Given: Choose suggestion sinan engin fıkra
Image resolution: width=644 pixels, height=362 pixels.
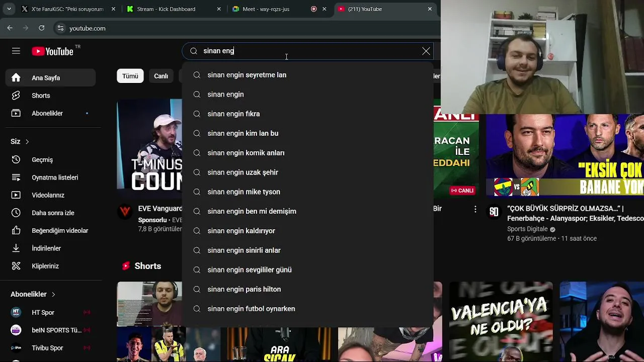Looking at the screenshot, I should pyautogui.click(x=307, y=114).
